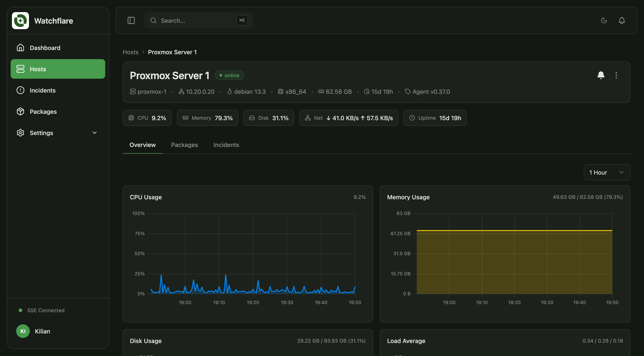Click the SSE Connected status indicator
This screenshot has width=644, height=356.
click(42, 310)
